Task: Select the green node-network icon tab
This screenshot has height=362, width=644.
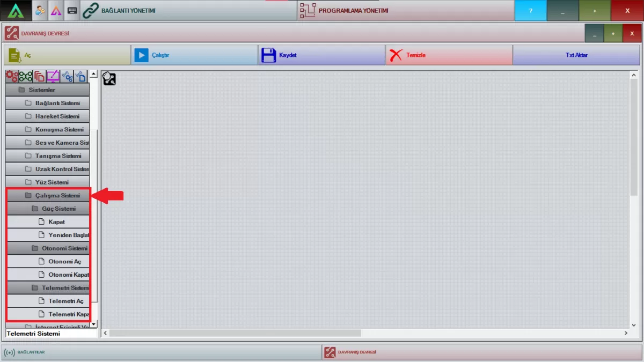Action: click(26, 76)
